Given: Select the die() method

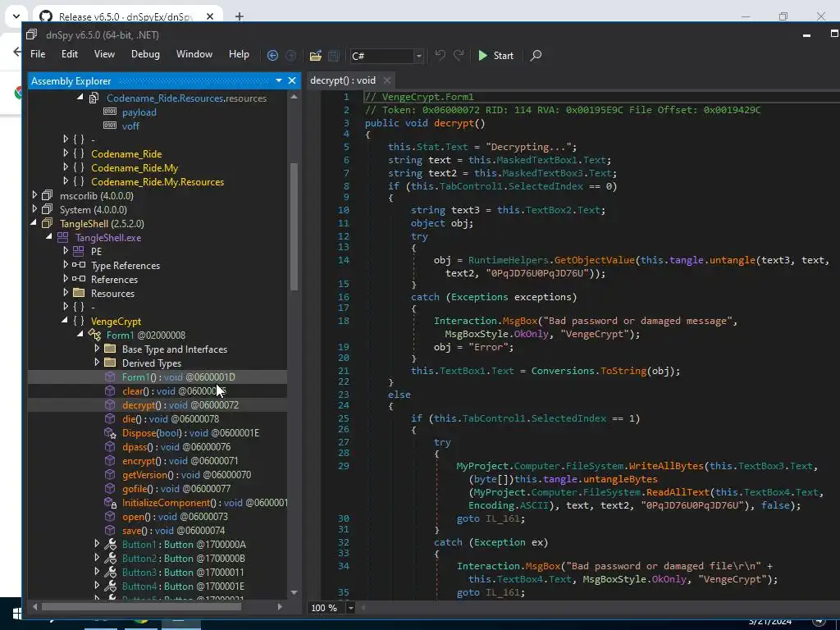Looking at the screenshot, I should pos(171,418).
